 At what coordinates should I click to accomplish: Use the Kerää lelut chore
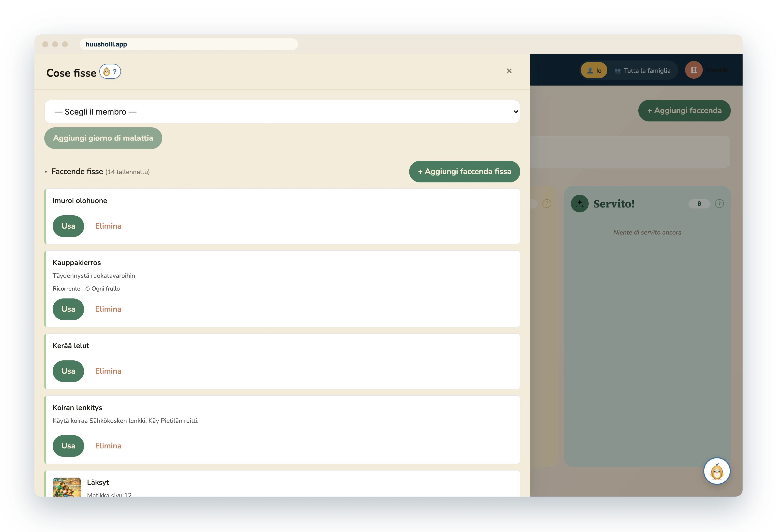[x=68, y=371]
